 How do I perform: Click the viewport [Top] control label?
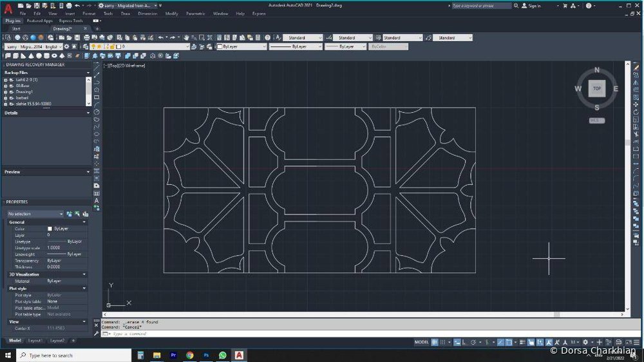tap(115, 66)
